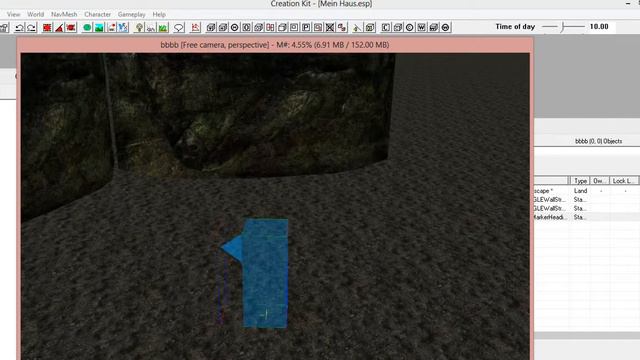Click the red four-square toolbar icon
Screen dimensions: 640x360
click(x=270, y=28)
